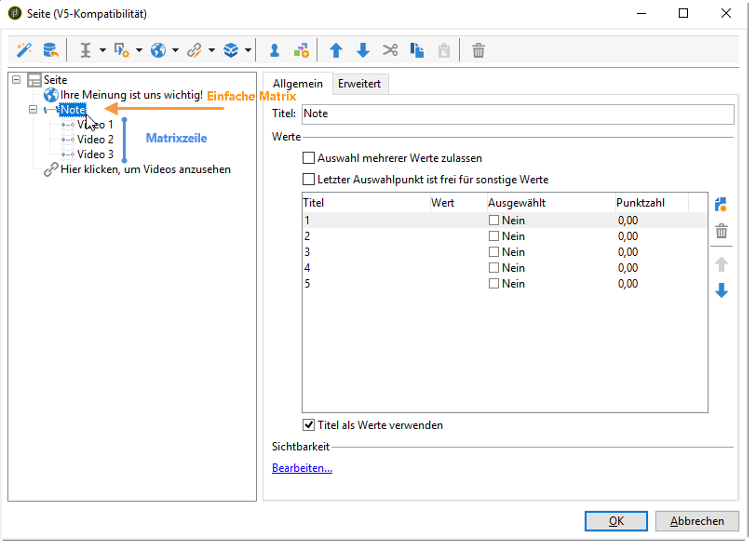
Task: Select Video 2 tree item
Action: (95, 140)
